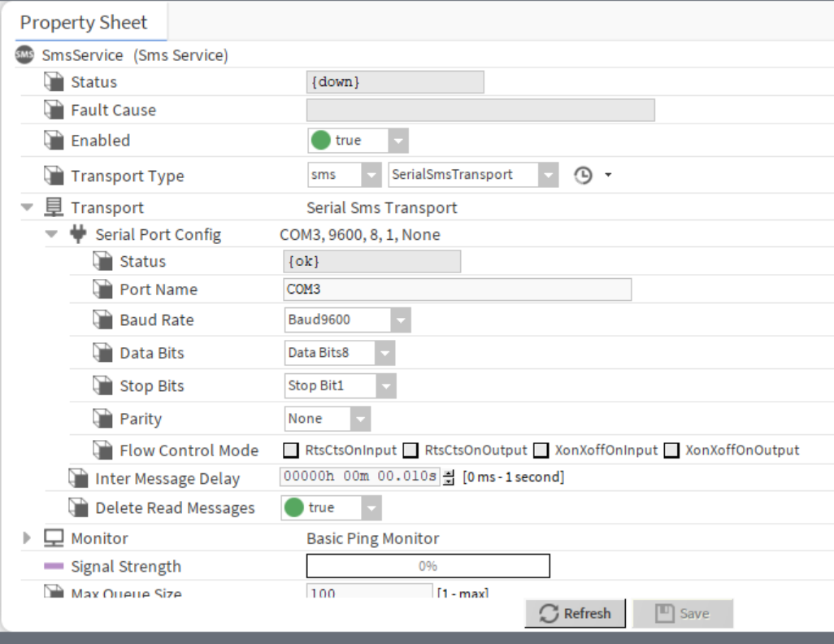Open the Parity dropdown list
Viewport: 834px width, 644px height.
point(360,419)
